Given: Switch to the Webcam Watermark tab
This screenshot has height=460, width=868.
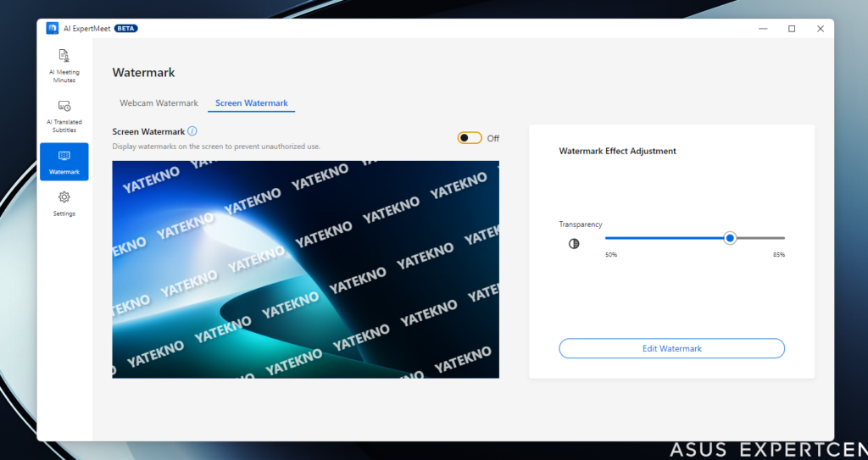Looking at the screenshot, I should pyautogui.click(x=159, y=103).
